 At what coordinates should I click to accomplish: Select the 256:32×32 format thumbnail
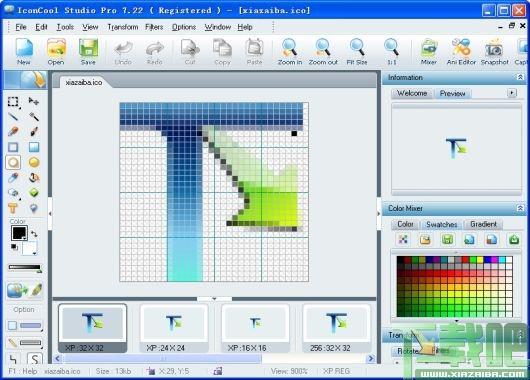pos(337,329)
